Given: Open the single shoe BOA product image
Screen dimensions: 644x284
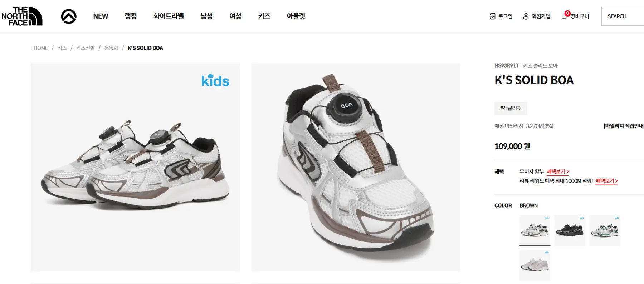Looking at the screenshot, I should click(x=356, y=167).
